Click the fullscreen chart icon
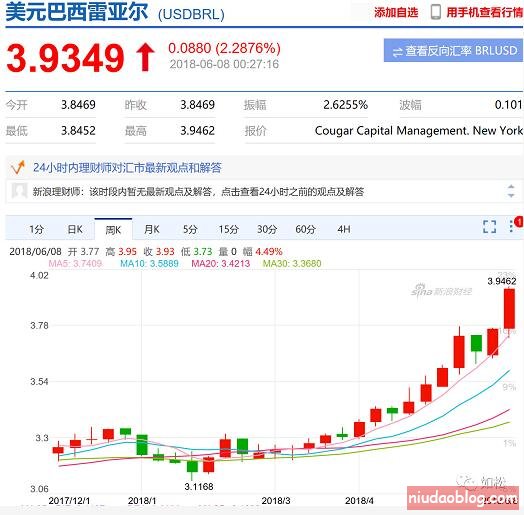The height and width of the screenshot is (515, 524). pyautogui.click(x=489, y=227)
